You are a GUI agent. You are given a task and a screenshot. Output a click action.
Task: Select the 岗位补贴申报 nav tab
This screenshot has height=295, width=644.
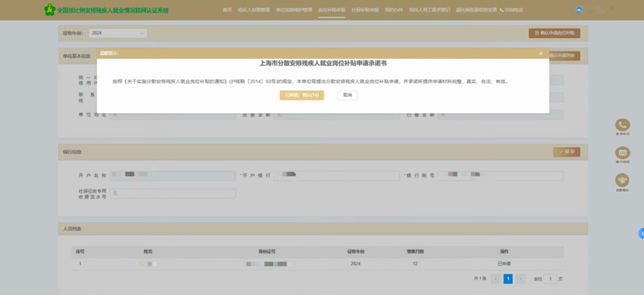[332, 10]
